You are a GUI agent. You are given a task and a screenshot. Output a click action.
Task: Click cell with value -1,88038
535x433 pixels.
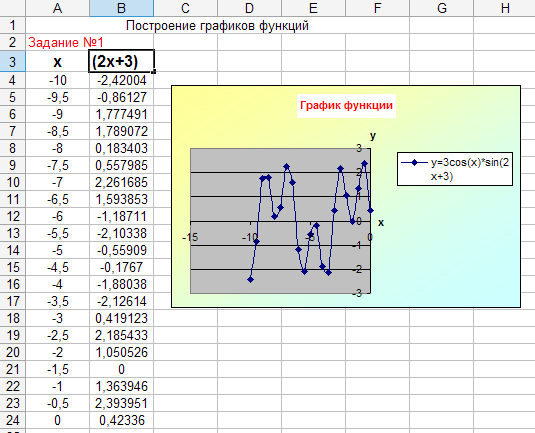[121, 284]
